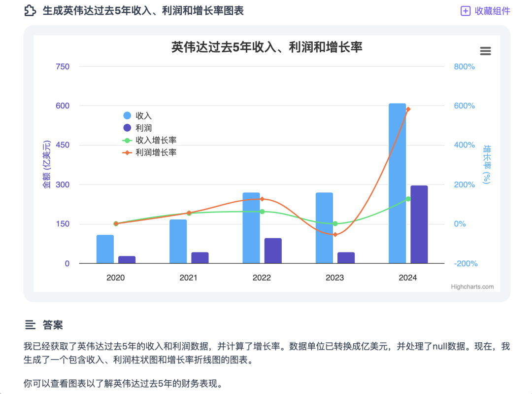The width and height of the screenshot is (532, 394).
Task: Click the 800% right axis label
Action: click(465, 67)
